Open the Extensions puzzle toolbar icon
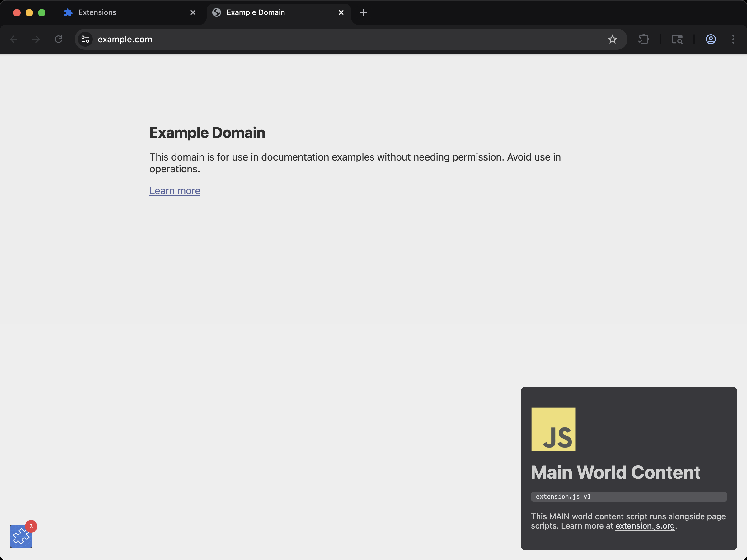The width and height of the screenshot is (747, 560). point(643,39)
